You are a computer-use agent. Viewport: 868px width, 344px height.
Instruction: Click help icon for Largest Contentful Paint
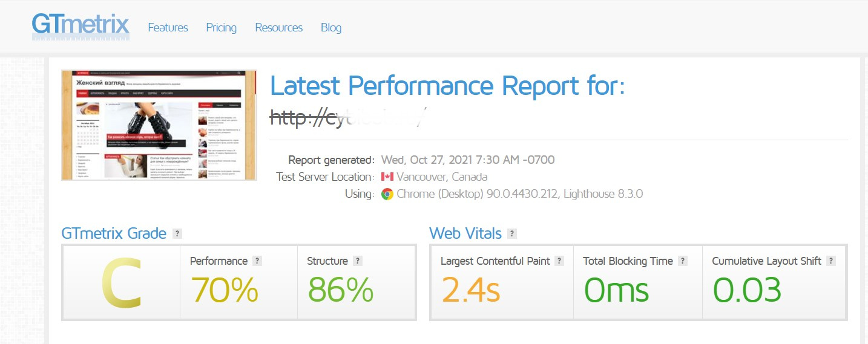(559, 261)
